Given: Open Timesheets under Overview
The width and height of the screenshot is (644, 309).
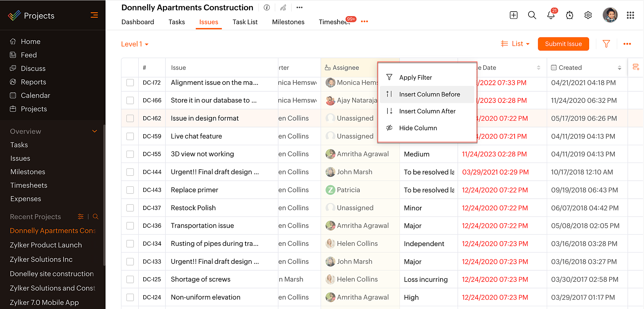Looking at the screenshot, I should pos(29,185).
